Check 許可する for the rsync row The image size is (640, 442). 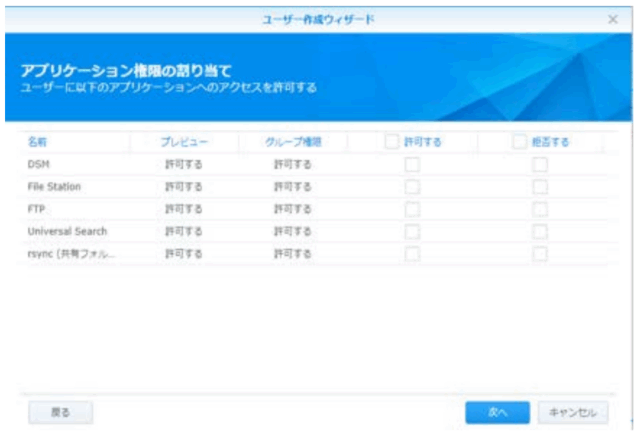click(412, 254)
